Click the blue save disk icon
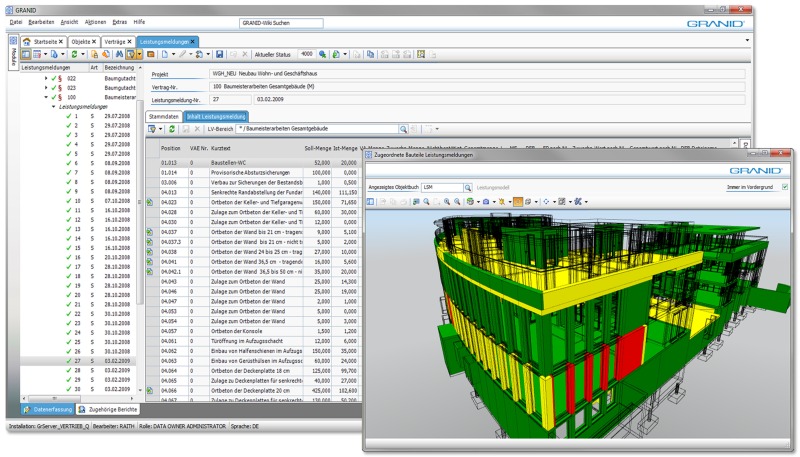The image size is (800, 457). (219, 54)
